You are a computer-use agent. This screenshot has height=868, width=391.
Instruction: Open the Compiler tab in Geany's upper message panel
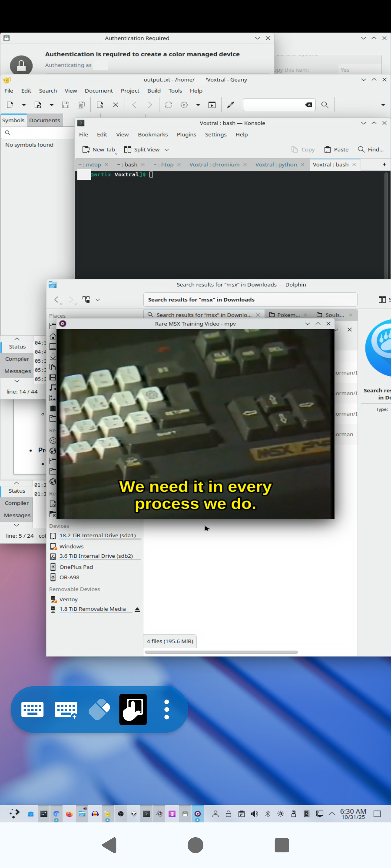pos(17,359)
